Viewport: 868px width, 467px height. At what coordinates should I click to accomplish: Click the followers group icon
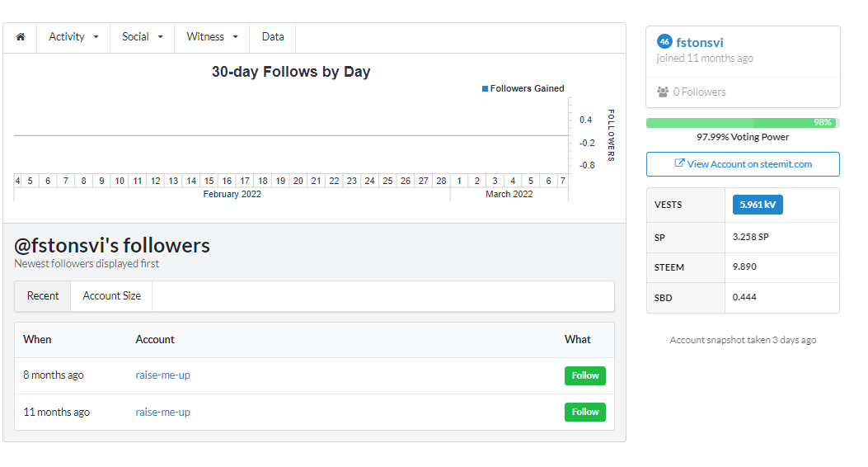[663, 92]
